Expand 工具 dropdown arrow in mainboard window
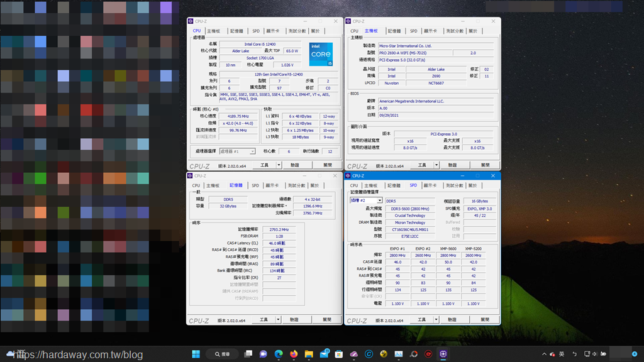The height and width of the screenshot is (362, 644). pyautogui.click(x=436, y=165)
